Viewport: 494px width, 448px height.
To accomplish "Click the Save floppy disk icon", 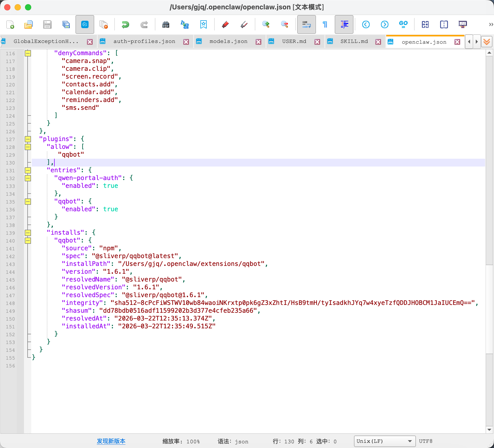I will 47,24.
